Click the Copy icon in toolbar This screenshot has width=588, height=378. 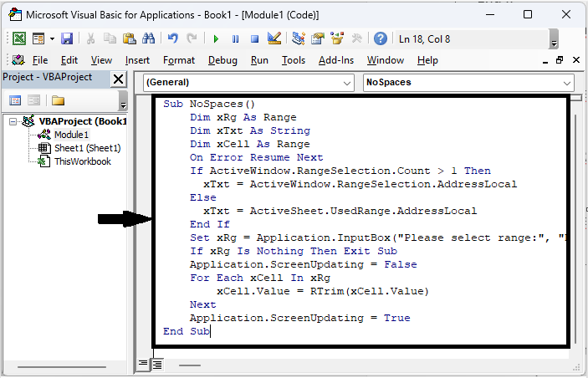tap(110, 38)
